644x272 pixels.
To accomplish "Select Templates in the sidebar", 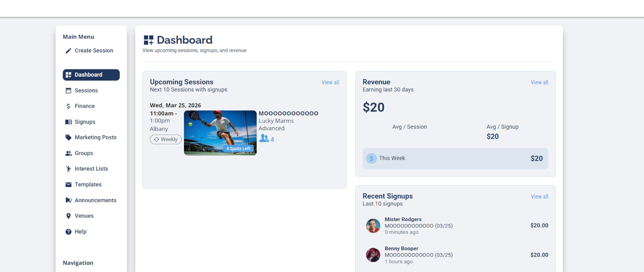I will [91, 185].
